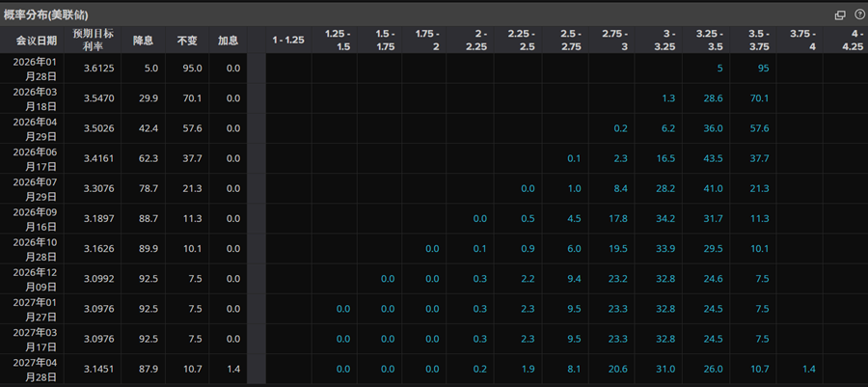Click the 17.8 probability cell
Screen dimensions: 868x387
(x=618, y=218)
